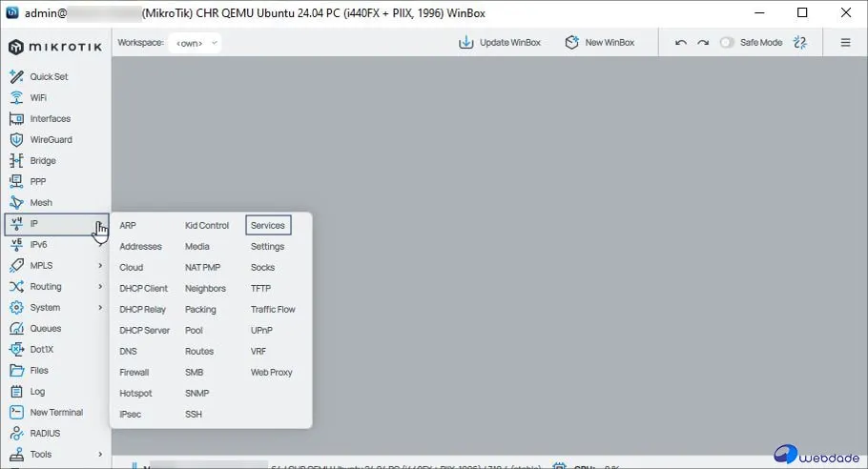Launch New Terminal from sidebar icon
This screenshot has width=868, height=469.
tap(15, 412)
